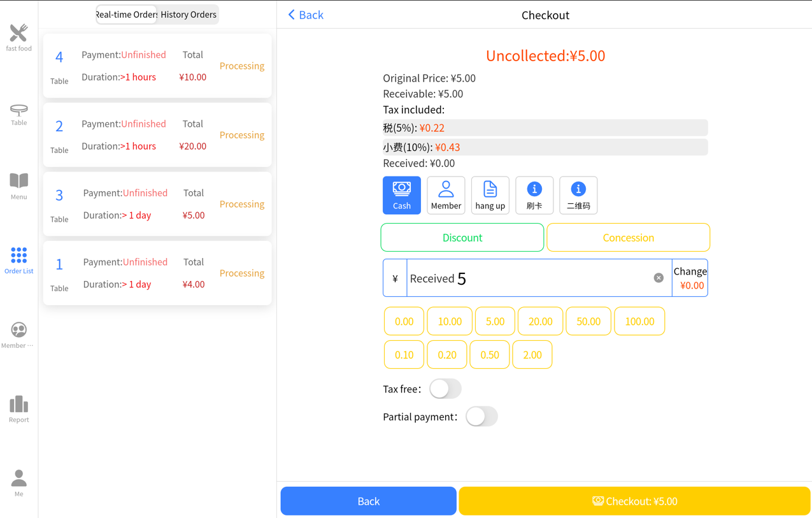Toggle the Partial payment switch
The image size is (812, 518).
481,417
